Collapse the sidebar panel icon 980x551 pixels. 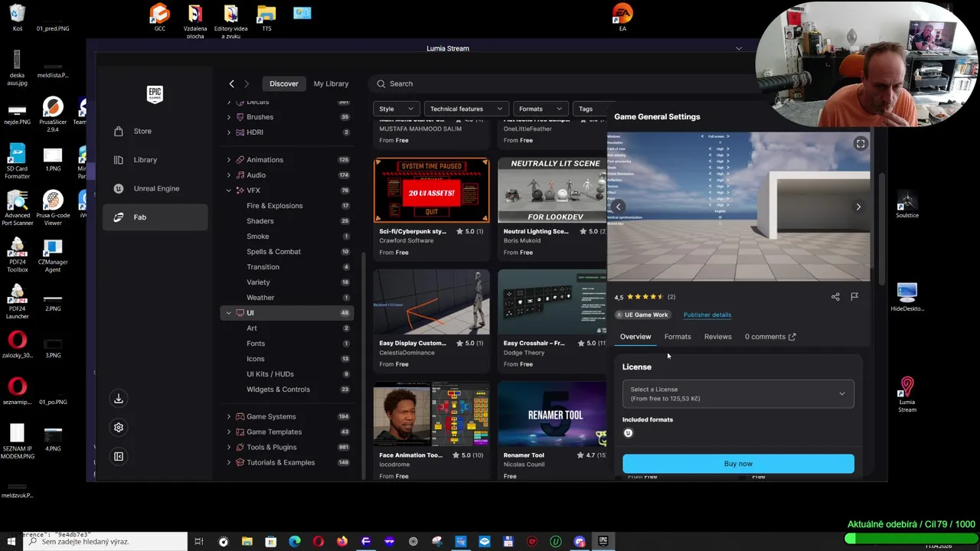coord(119,457)
